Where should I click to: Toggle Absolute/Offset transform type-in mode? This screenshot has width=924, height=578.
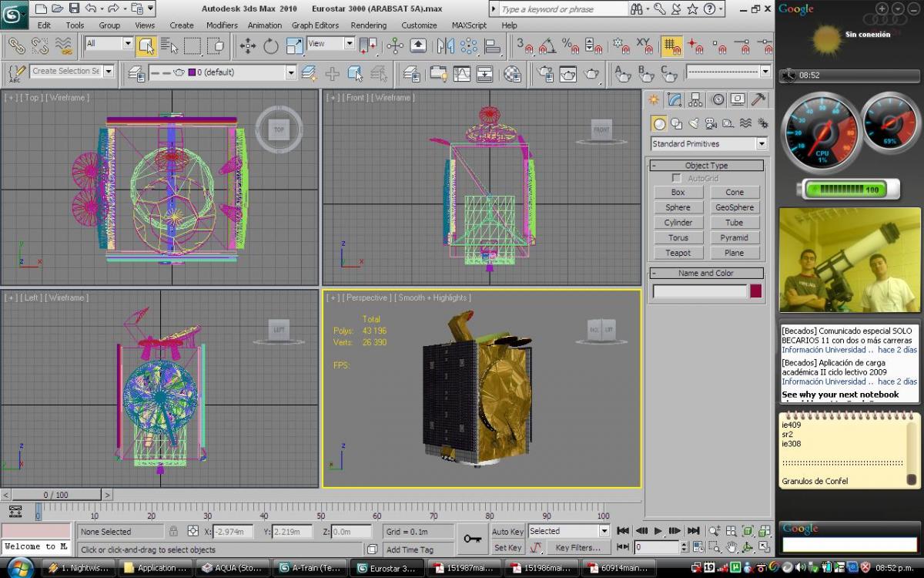(x=192, y=531)
